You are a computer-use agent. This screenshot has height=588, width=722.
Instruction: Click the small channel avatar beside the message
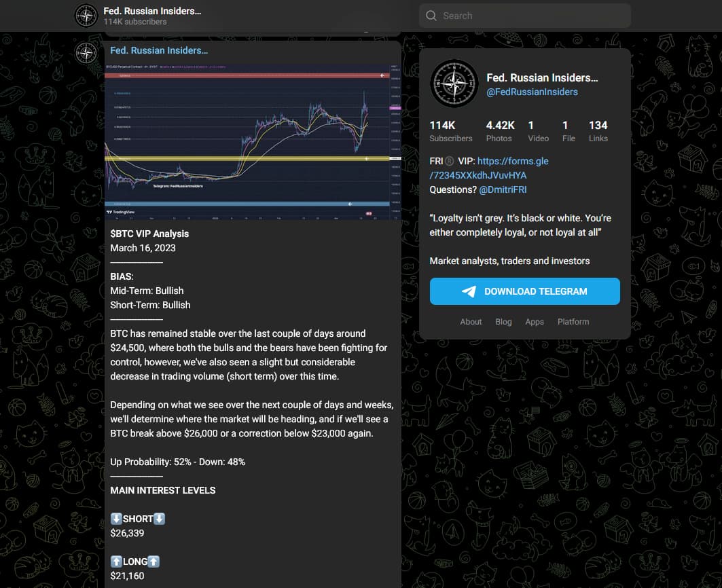click(86, 53)
